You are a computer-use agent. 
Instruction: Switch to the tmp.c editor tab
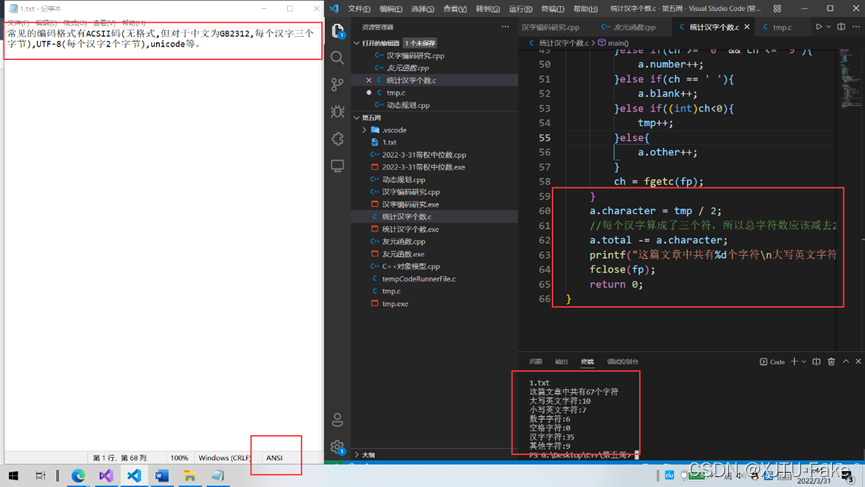pyautogui.click(x=782, y=27)
